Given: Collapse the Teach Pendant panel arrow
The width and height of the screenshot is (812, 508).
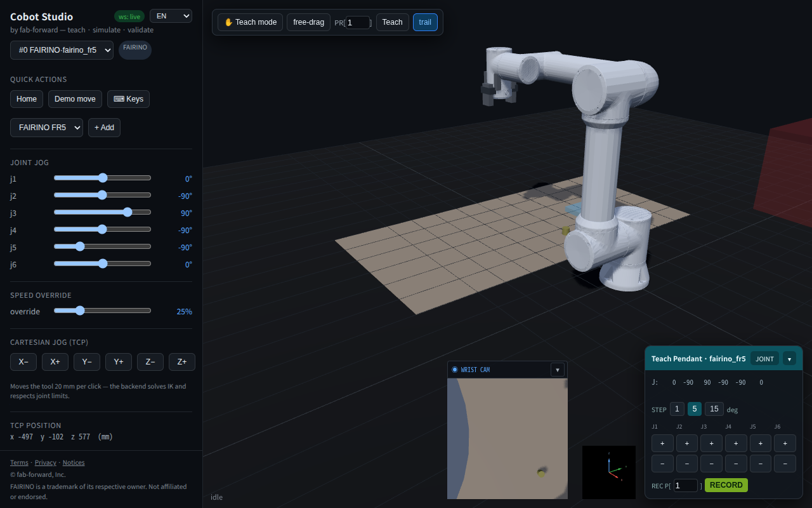Looking at the screenshot, I should [789, 359].
